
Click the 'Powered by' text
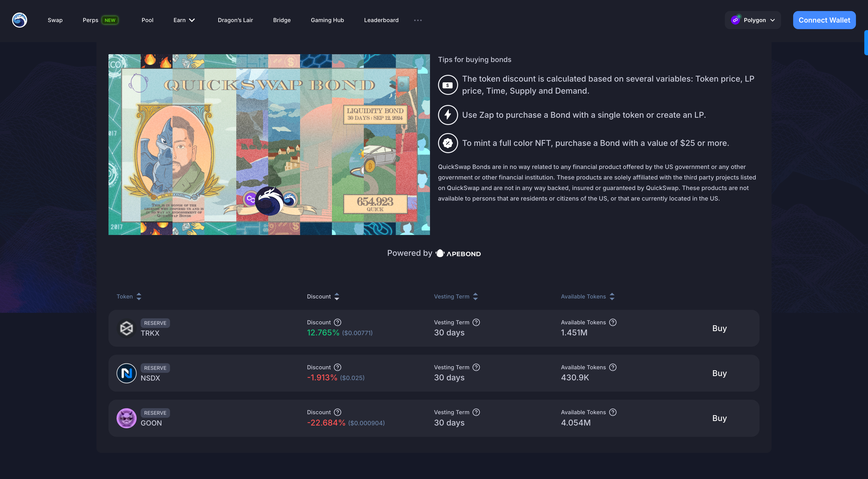click(409, 253)
